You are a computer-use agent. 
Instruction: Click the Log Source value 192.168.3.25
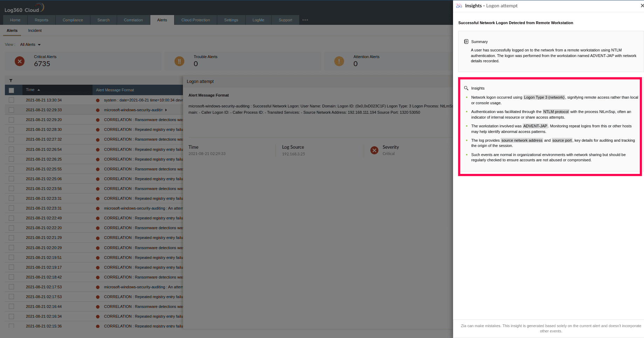(293, 154)
